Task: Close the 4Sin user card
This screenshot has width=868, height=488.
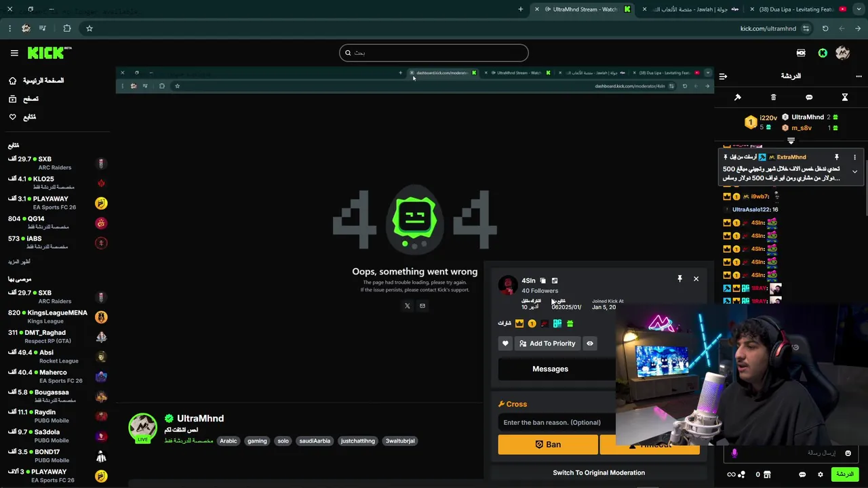Action: 696,279
